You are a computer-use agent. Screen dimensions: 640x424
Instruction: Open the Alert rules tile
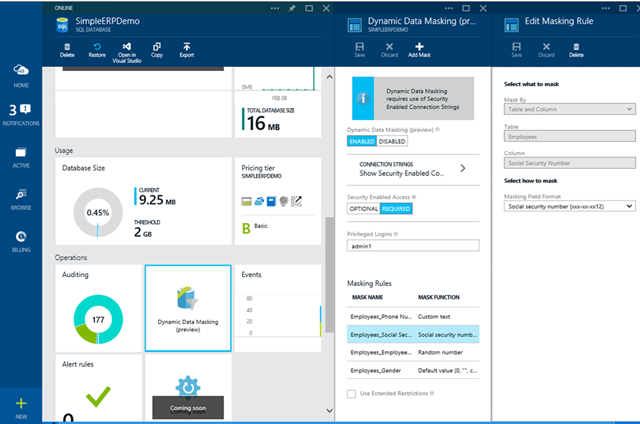tap(98, 388)
